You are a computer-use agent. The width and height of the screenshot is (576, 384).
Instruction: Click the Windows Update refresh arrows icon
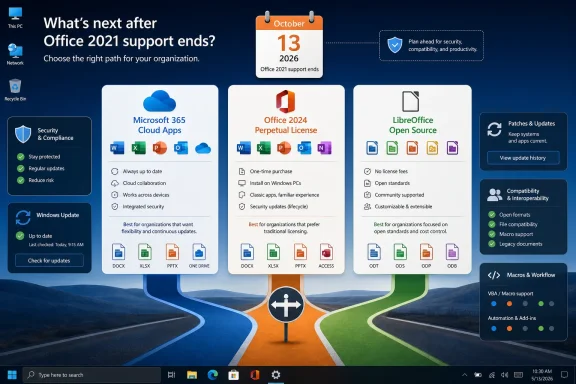pyautogui.click(x=23, y=218)
